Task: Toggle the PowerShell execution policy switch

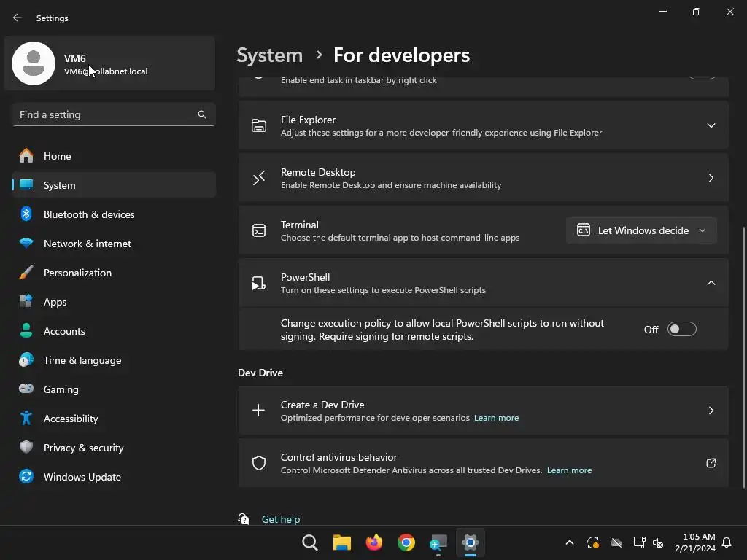Action: (x=682, y=329)
